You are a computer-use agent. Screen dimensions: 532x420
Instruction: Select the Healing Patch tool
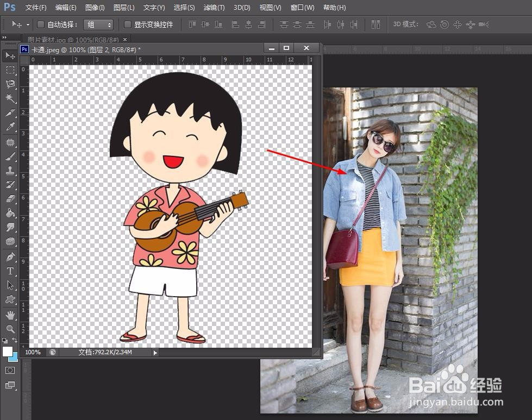tap(10, 142)
